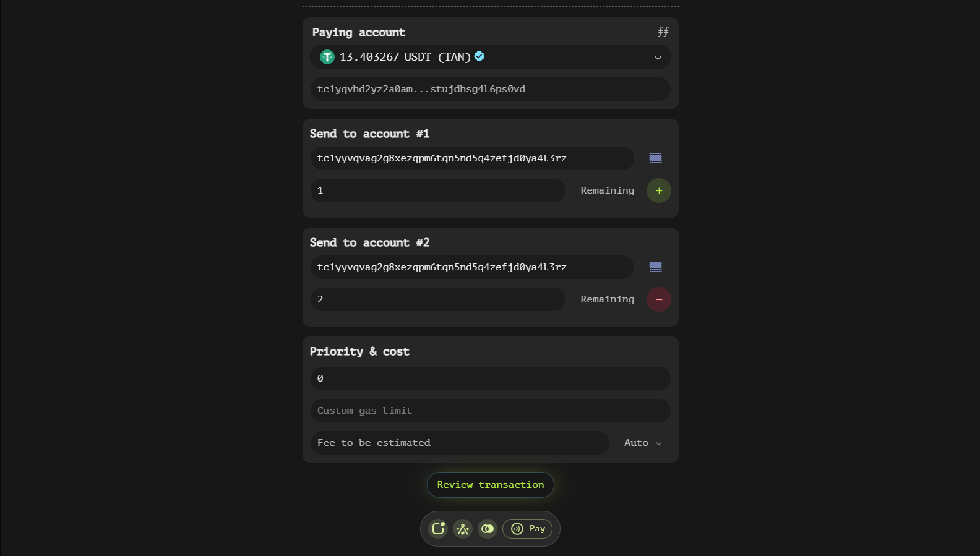Screen dimensions: 980x556
Task: Click the blue verified badge next to USDT
Action: pyautogui.click(x=479, y=56)
